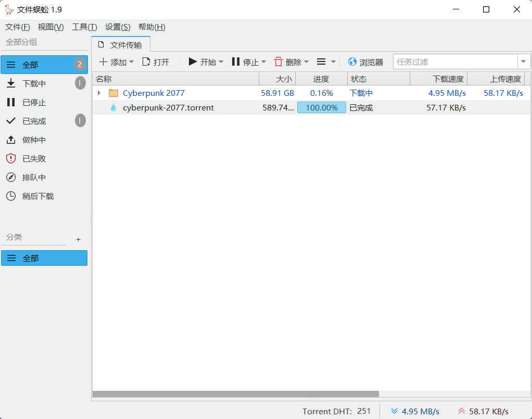Click the torrent water drop icon
The width and height of the screenshot is (532, 419).
click(x=113, y=108)
